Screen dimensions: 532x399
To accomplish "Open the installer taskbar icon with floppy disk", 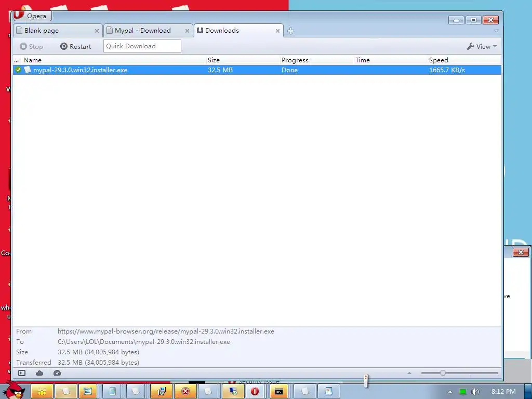I will (x=162, y=392).
